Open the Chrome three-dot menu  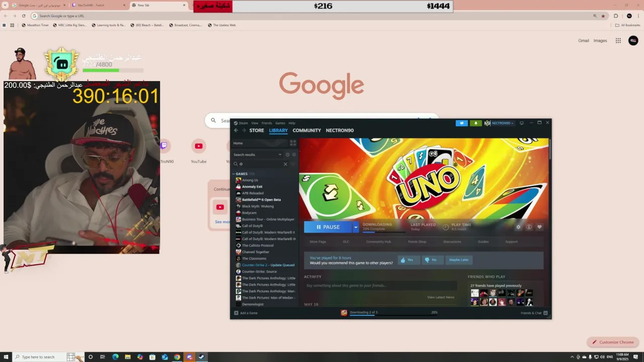(638, 16)
